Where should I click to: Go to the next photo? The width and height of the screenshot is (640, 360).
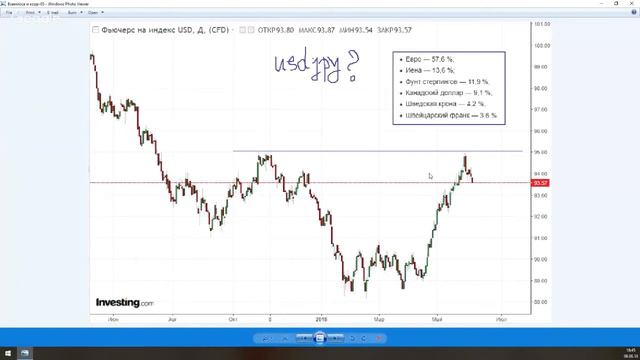(336, 338)
